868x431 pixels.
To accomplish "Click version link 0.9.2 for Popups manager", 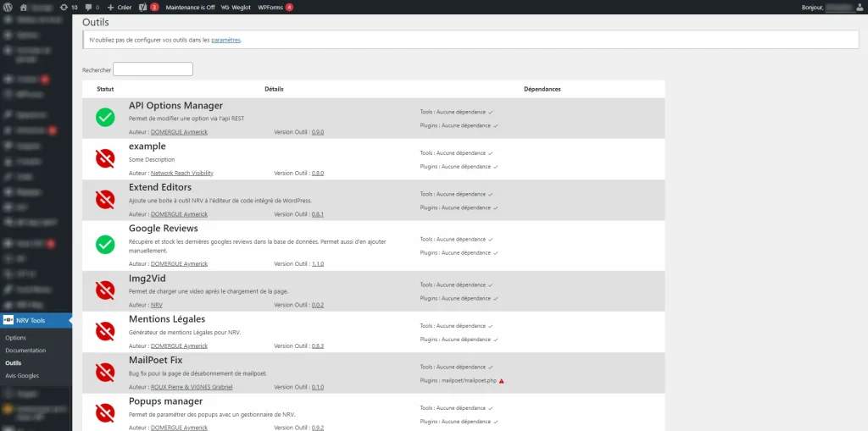I will pyautogui.click(x=318, y=428).
